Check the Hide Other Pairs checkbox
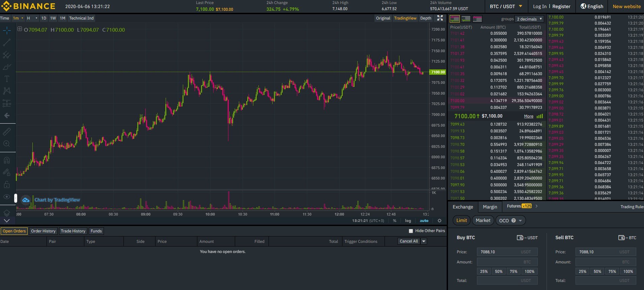Viewport: 644px width, 290px height. (x=411, y=231)
